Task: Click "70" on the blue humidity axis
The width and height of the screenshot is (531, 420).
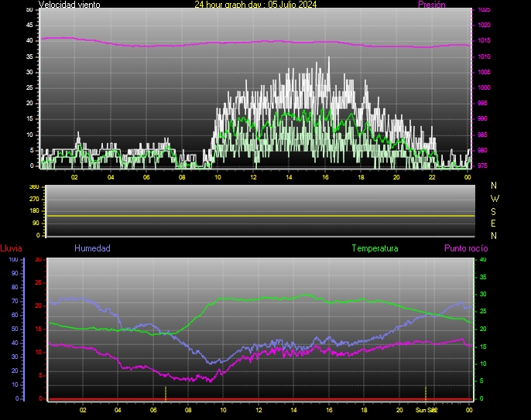Action: click(x=15, y=301)
